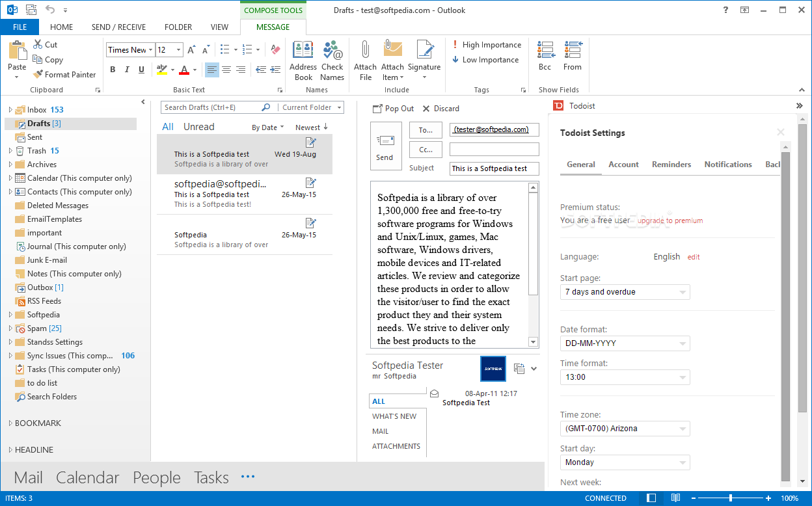The image size is (812, 506).
Task: Click in the Subject field
Action: (x=494, y=168)
